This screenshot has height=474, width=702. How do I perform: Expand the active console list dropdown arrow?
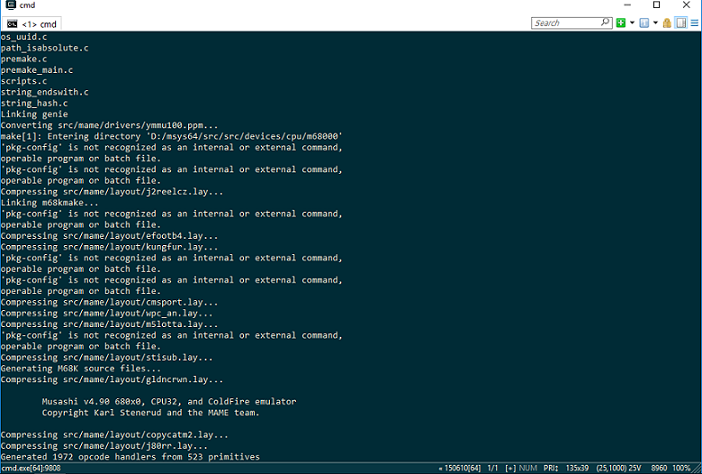pos(655,22)
